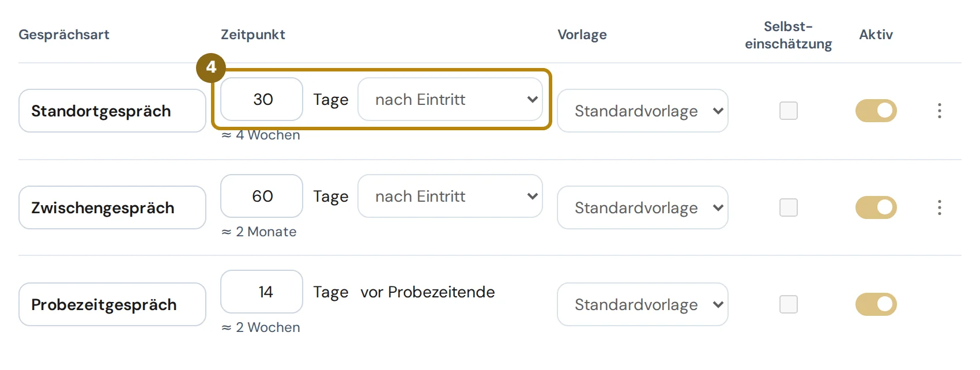The image size is (980, 370).
Task: Click the Standortgespräch name field
Action: click(112, 111)
